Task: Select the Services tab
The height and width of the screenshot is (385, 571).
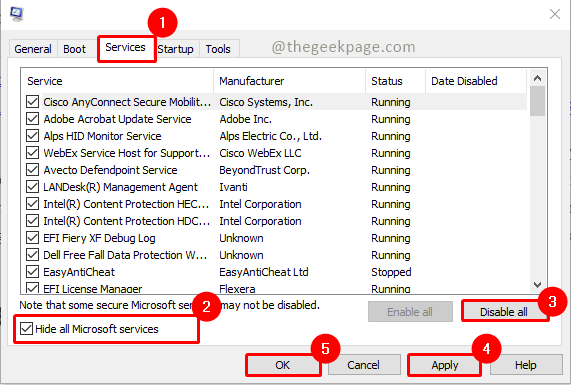Action: click(125, 47)
